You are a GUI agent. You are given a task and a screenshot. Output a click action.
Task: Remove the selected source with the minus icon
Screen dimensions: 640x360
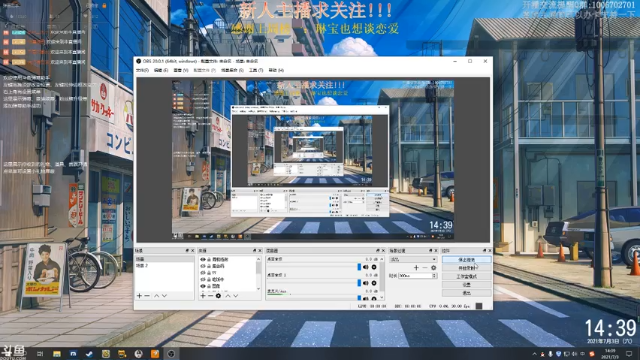point(211,296)
